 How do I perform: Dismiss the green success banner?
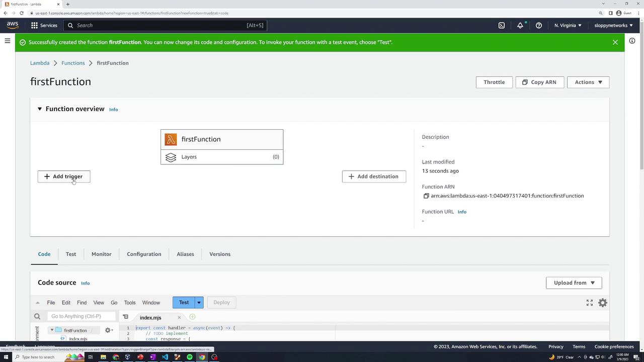pos(615,42)
